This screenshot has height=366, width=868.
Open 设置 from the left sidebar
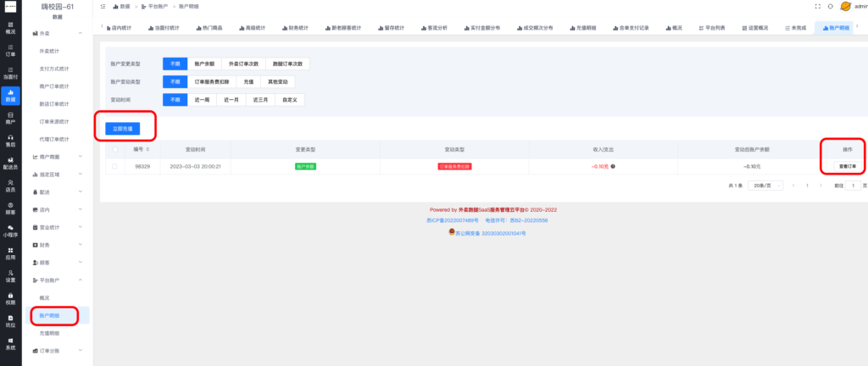pos(10,276)
